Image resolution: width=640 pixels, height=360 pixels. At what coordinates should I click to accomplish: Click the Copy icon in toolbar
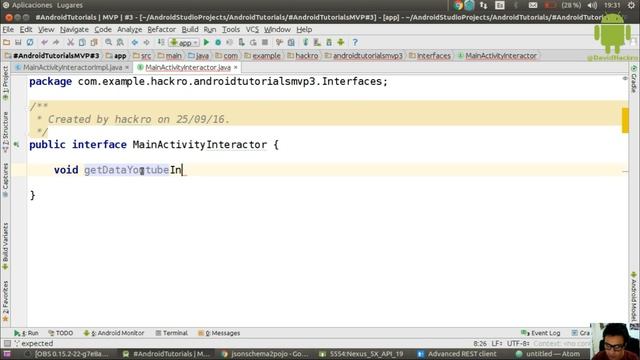pos(82,42)
